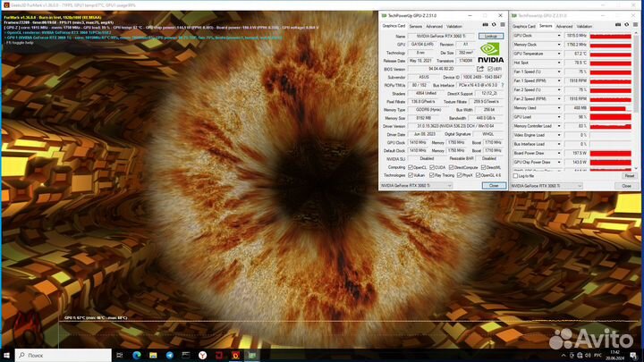Expand the Memory Clock sensor dropdown
This screenshot has height=362, width=644.
coord(558,45)
